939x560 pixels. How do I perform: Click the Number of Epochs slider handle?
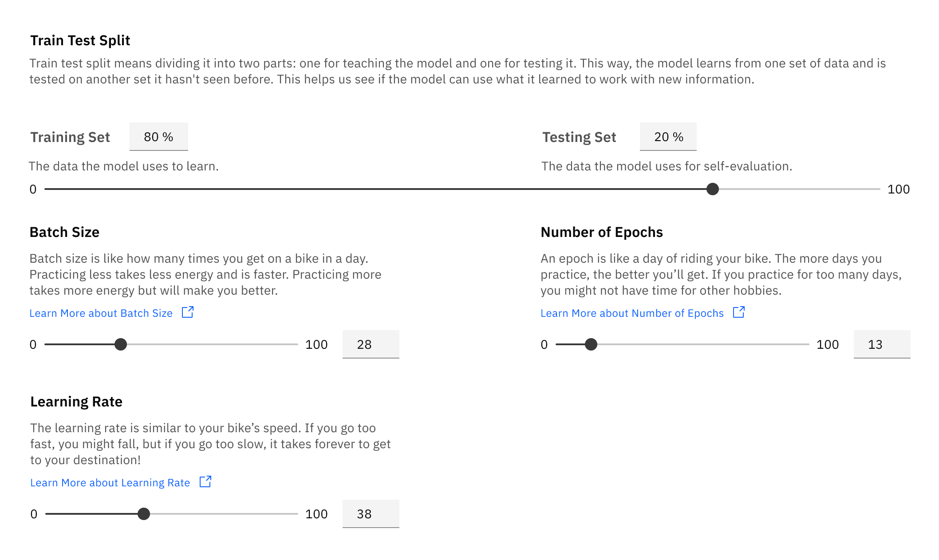pos(591,344)
